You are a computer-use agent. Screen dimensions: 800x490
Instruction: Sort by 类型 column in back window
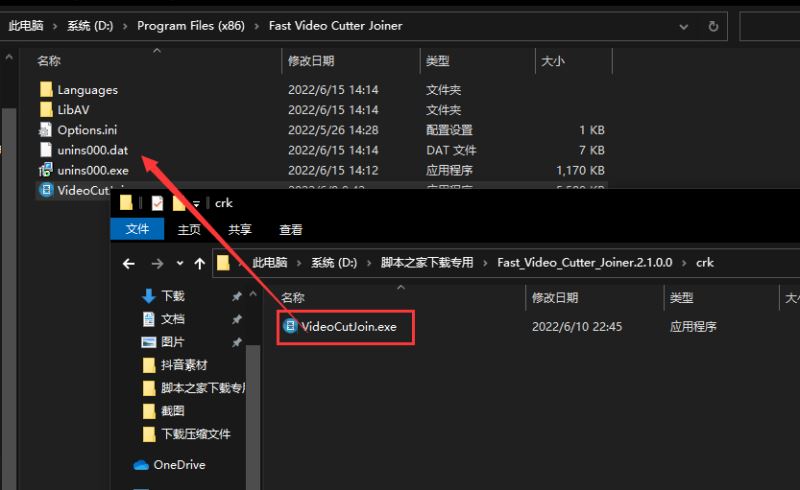pos(438,61)
